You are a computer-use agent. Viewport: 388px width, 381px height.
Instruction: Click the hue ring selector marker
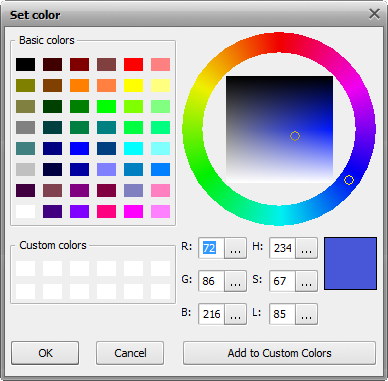(x=349, y=180)
